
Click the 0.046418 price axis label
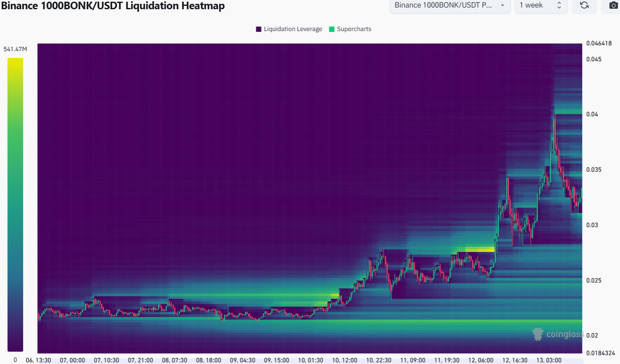tap(599, 43)
